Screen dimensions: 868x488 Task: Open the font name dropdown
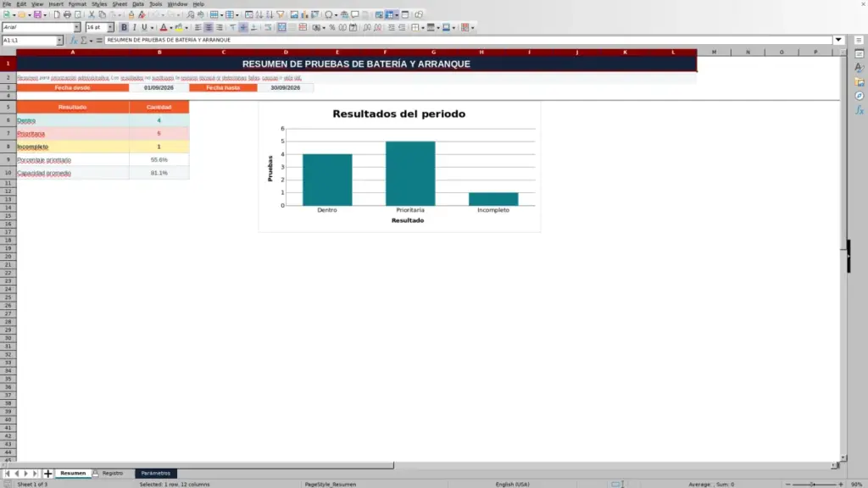(x=77, y=27)
